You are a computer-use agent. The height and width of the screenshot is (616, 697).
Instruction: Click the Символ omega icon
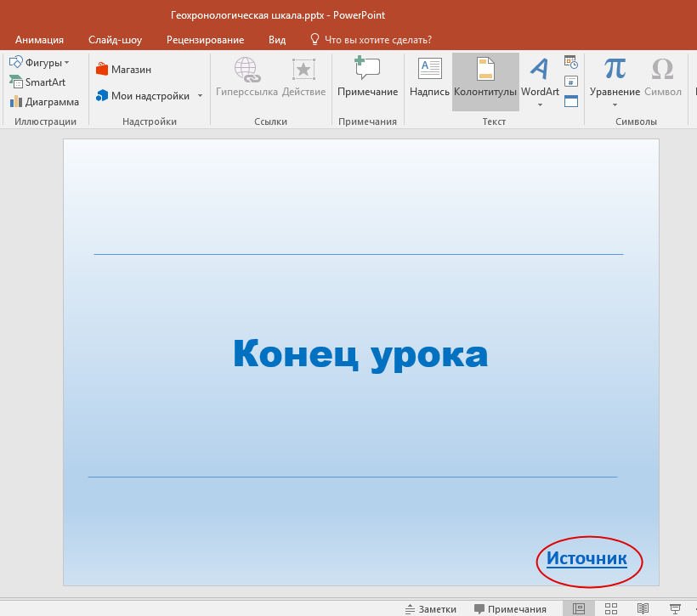point(663,69)
